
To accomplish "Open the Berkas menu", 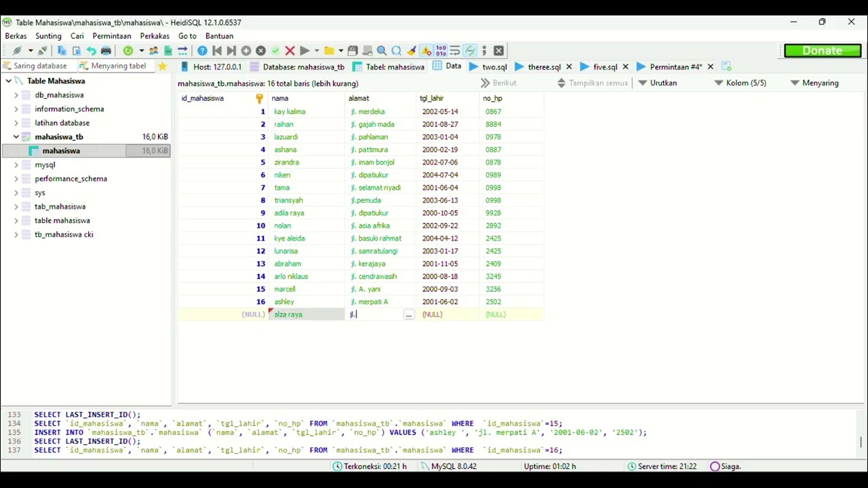I will [x=16, y=36].
